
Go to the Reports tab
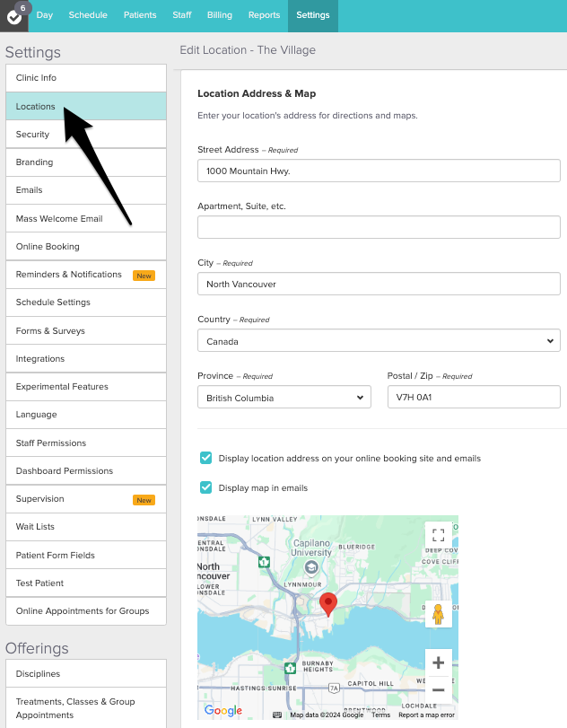264,15
